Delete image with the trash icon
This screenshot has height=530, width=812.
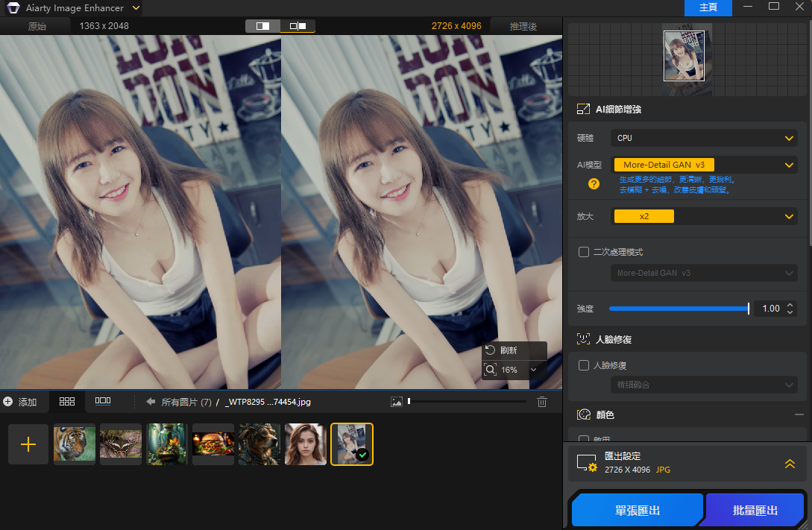tap(542, 402)
